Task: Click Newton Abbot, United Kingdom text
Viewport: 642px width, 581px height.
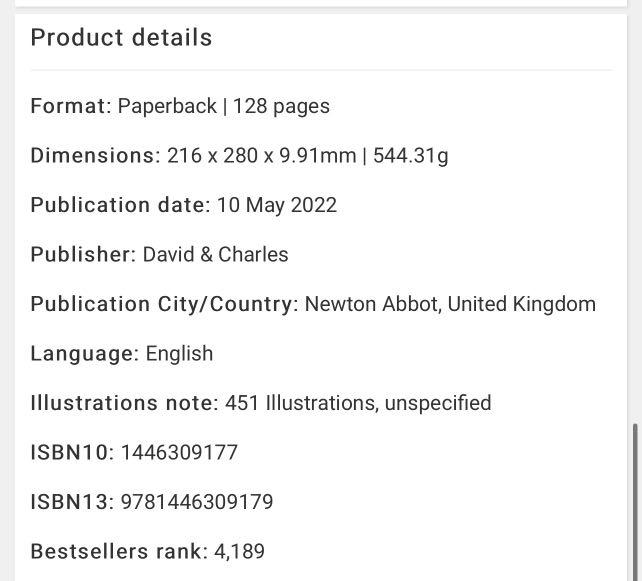Action: [x=450, y=304]
